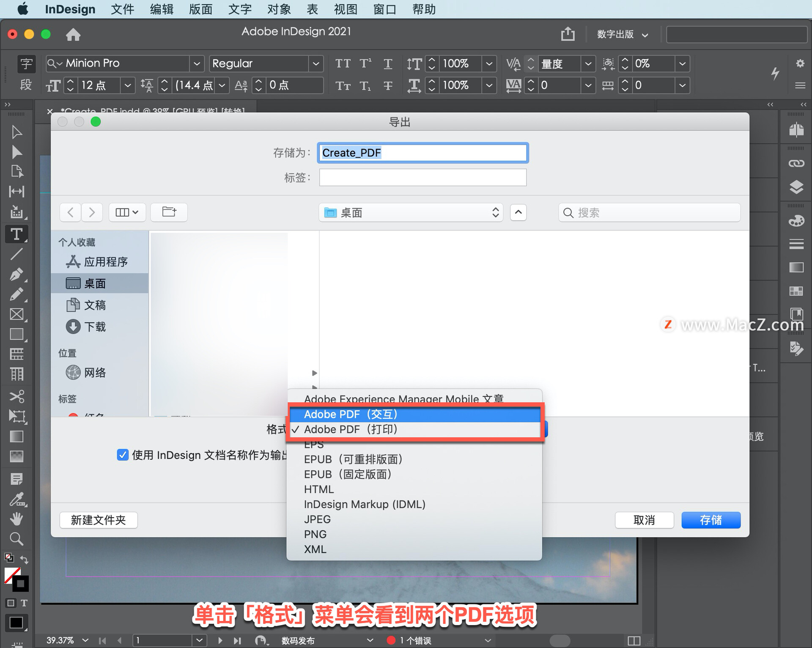The height and width of the screenshot is (648, 812).
Task: Click the swap fill and stroke arrow
Action: click(x=25, y=560)
